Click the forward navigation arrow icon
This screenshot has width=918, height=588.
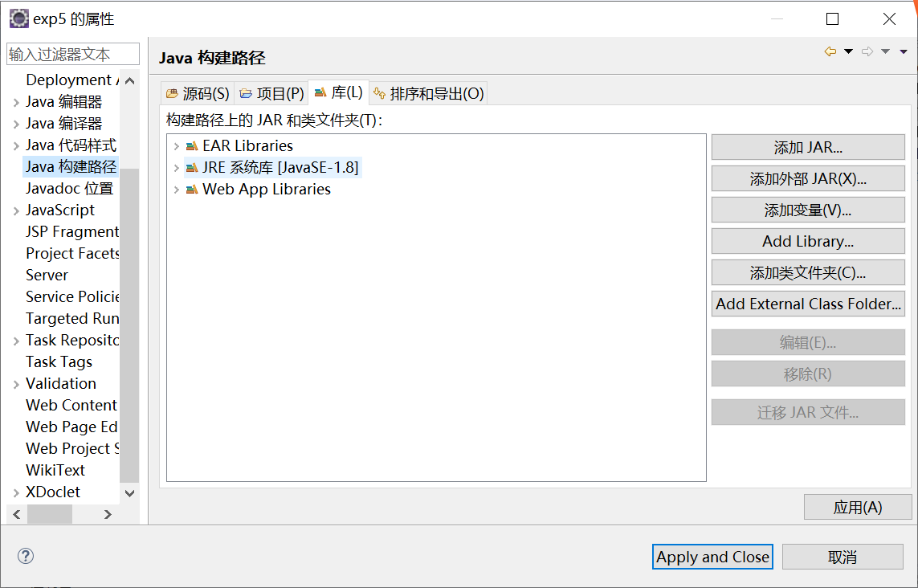pos(867,52)
